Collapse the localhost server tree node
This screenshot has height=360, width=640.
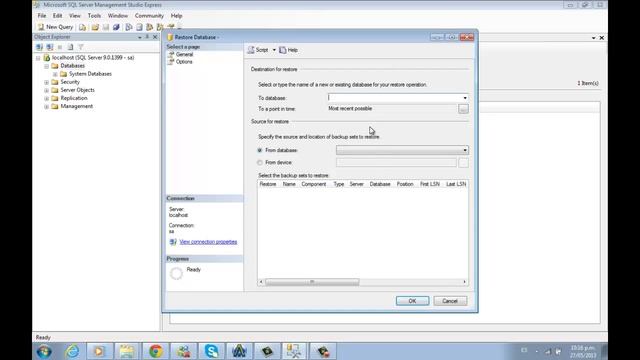pos(38,58)
